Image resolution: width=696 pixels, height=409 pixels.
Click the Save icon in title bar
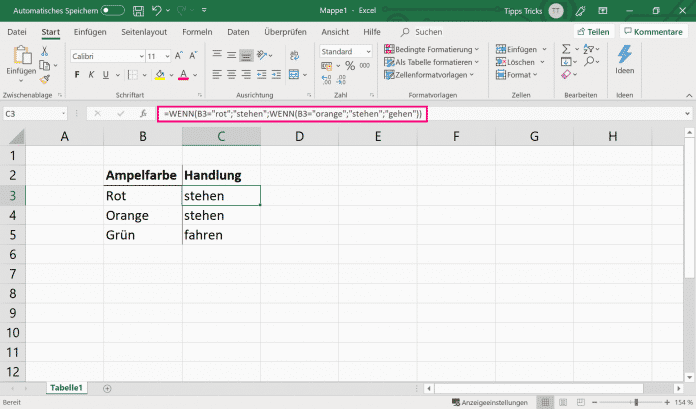tap(140, 10)
